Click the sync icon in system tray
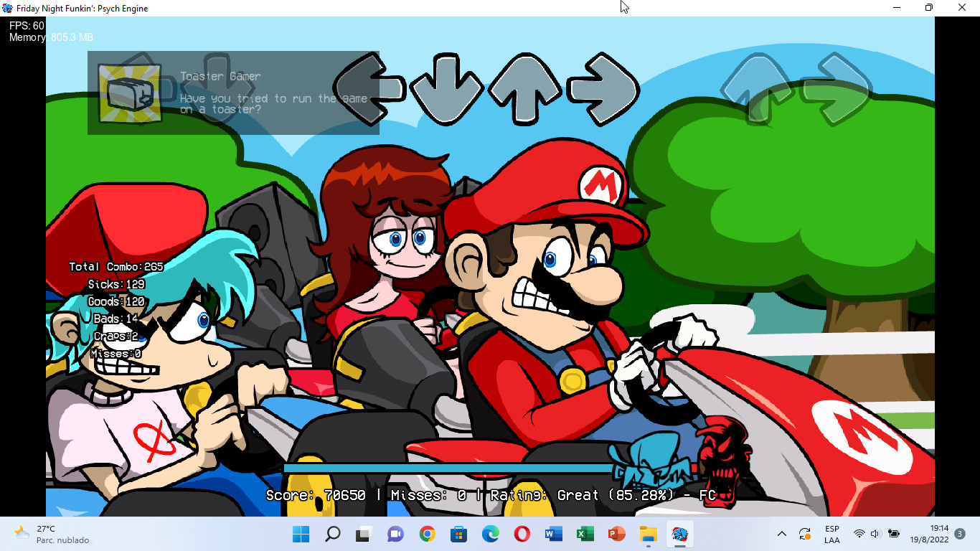 pos(805,534)
